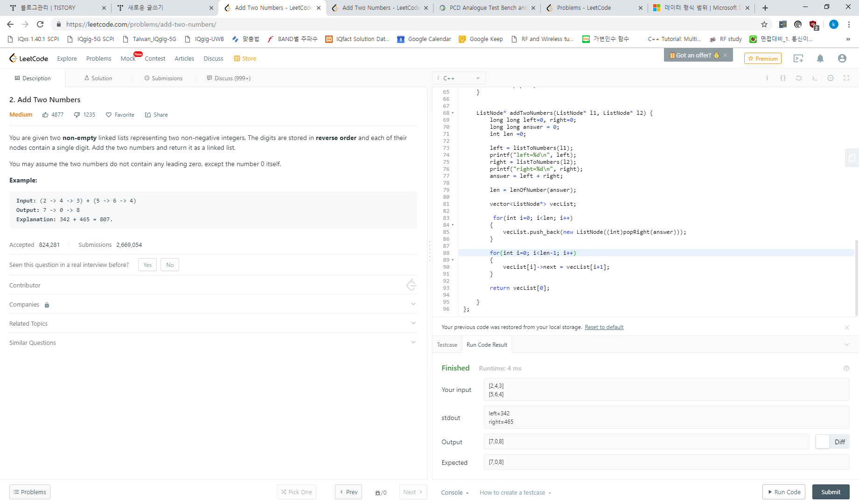The height and width of the screenshot is (504, 859).
Task: Go to the Prev problem
Action: [349, 492]
